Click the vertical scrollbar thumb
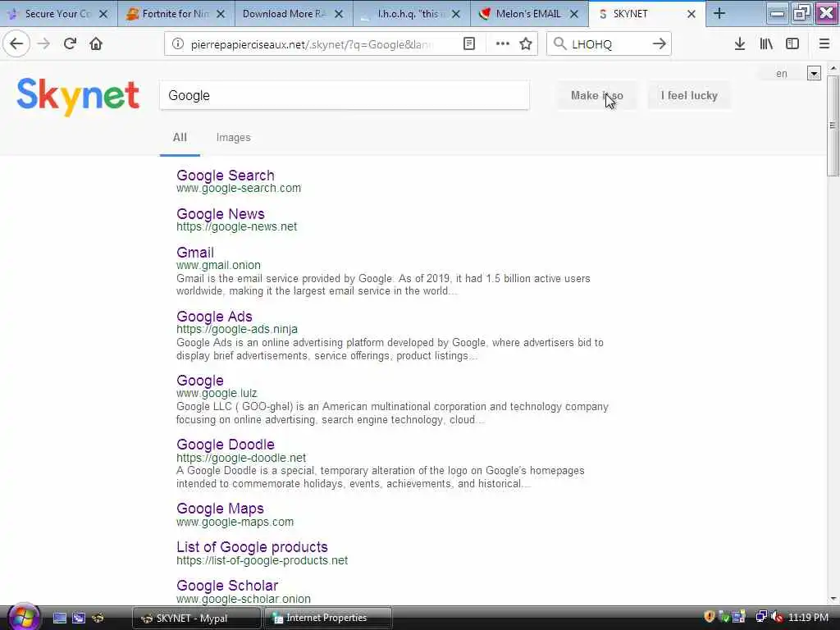The width and height of the screenshot is (840, 630). click(x=833, y=126)
